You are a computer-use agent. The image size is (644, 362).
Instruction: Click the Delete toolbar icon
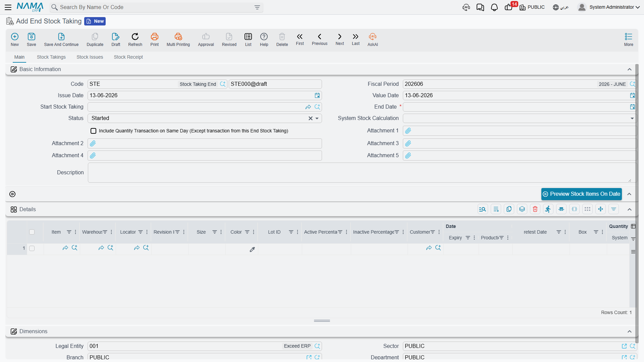coord(282,40)
